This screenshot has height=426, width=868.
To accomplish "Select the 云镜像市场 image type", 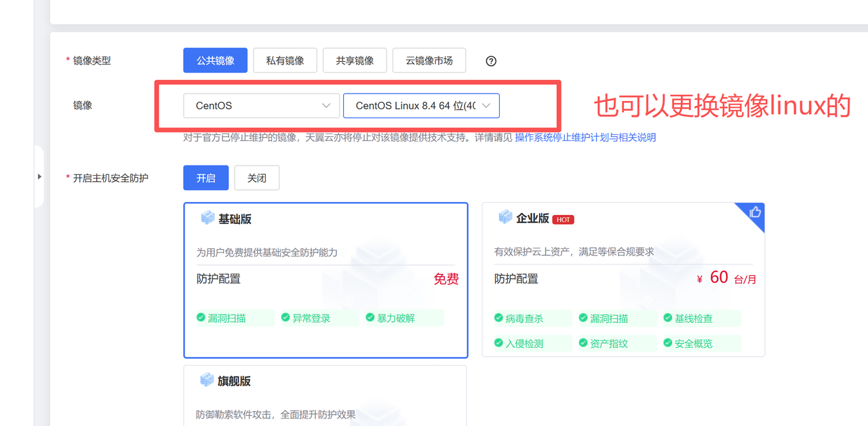I will point(429,60).
